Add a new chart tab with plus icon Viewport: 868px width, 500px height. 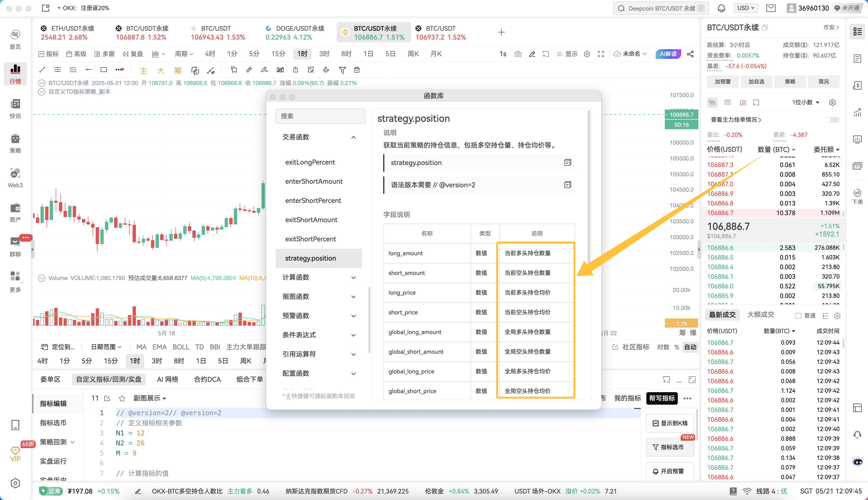501,32
